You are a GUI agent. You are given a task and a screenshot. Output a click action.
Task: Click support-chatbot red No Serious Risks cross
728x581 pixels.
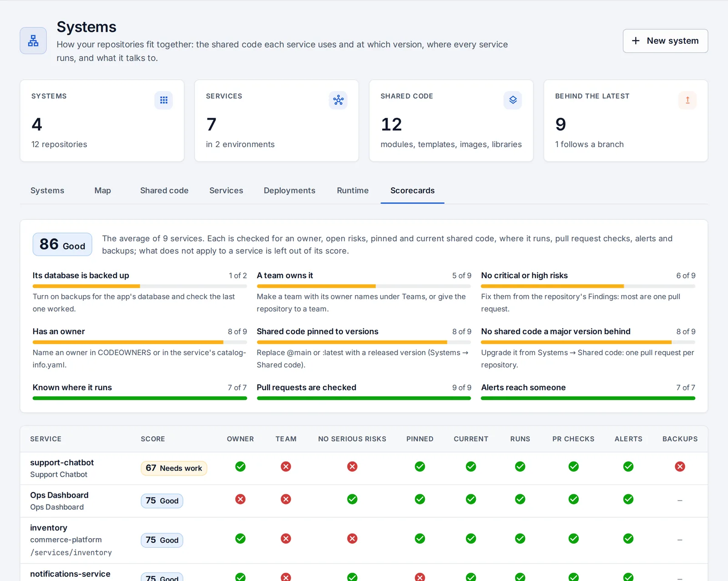tap(352, 466)
